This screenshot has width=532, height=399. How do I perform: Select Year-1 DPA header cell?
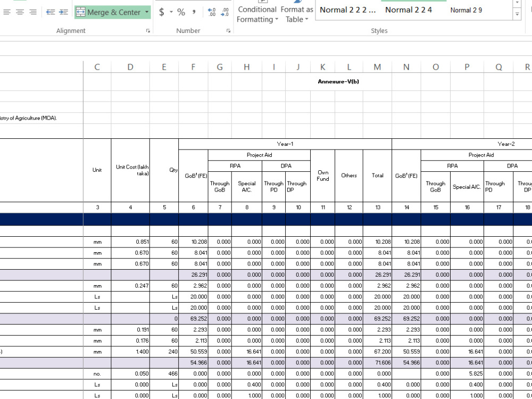pyautogui.click(x=286, y=166)
